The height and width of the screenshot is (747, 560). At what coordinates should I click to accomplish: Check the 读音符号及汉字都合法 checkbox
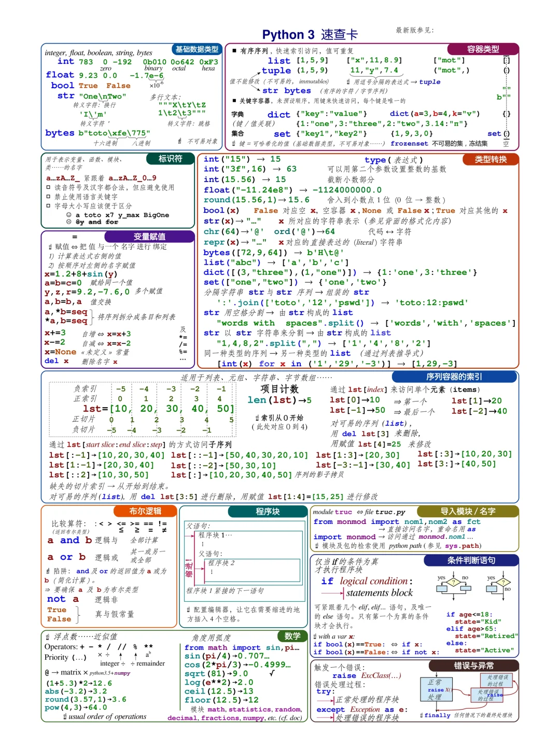tap(48, 187)
